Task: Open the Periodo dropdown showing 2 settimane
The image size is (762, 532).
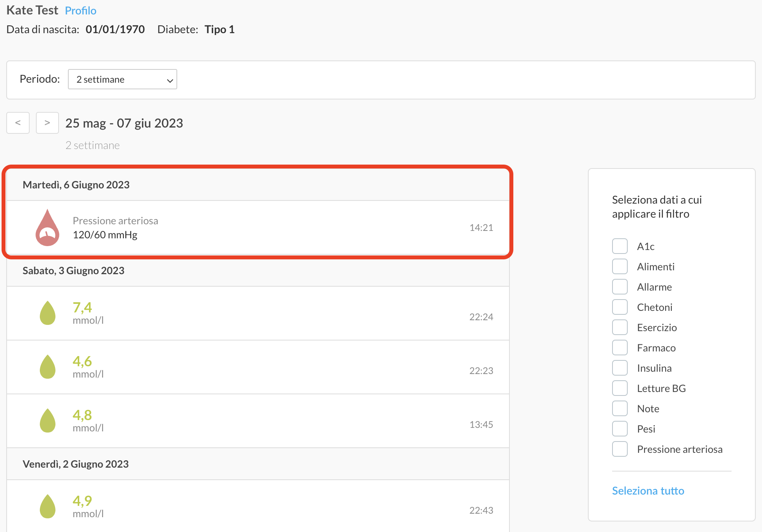Action: click(x=123, y=79)
